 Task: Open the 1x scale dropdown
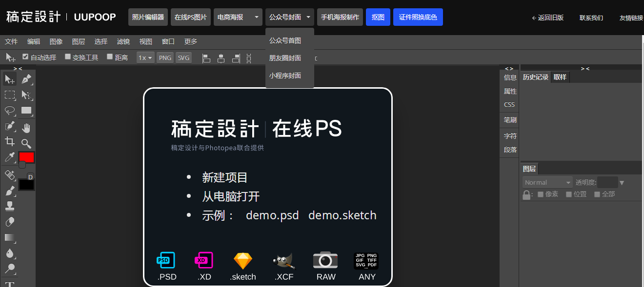pyautogui.click(x=145, y=57)
